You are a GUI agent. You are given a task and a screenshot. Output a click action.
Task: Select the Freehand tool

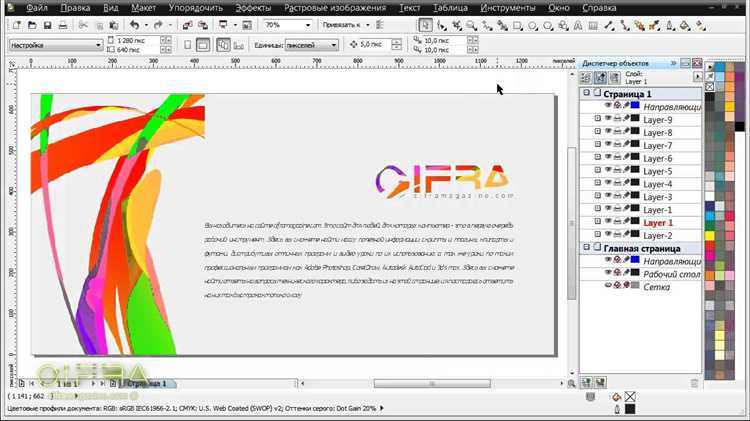(x=487, y=25)
